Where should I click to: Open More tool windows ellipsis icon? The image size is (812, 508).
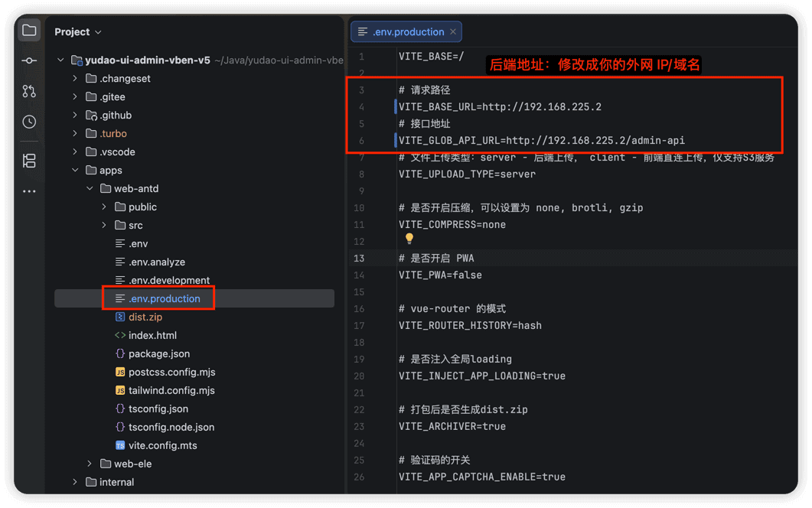pyautogui.click(x=29, y=191)
